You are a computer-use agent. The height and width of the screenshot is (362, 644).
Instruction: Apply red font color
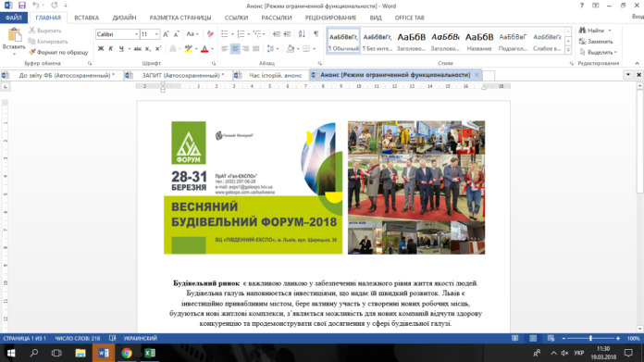[x=204, y=48]
